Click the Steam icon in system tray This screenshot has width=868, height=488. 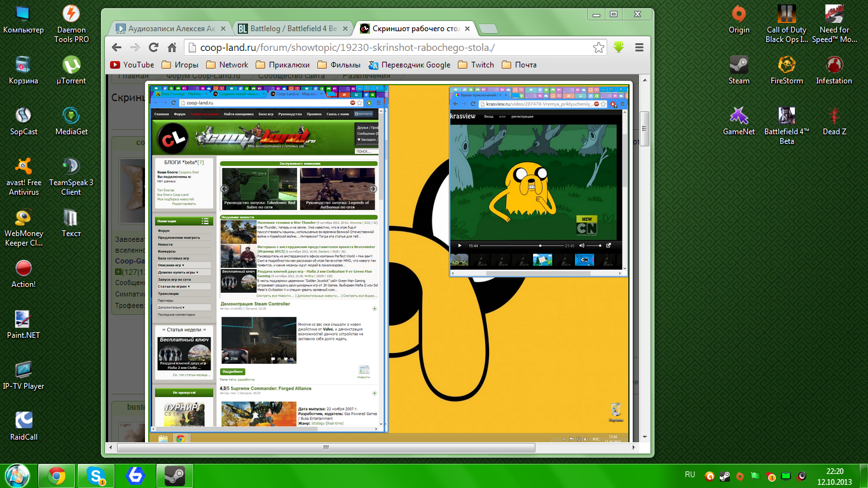point(724,476)
